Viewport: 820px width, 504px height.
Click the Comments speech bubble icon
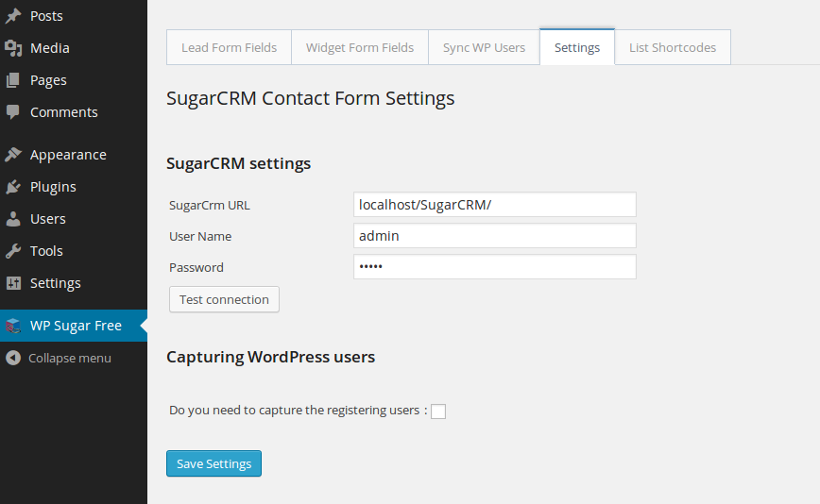point(13,112)
